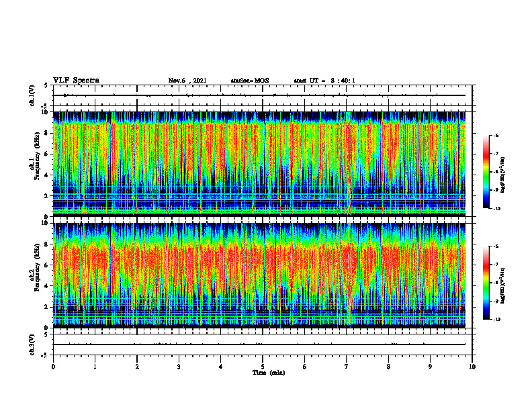Click the ch.1 color bar log(PSD) unit label

pyautogui.click(x=503, y=175)
